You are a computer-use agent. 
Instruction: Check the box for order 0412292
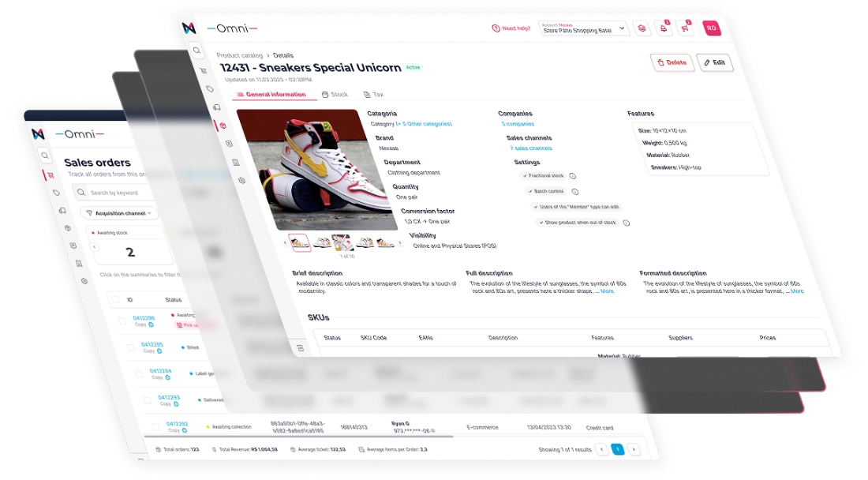(x=155, y=426)
